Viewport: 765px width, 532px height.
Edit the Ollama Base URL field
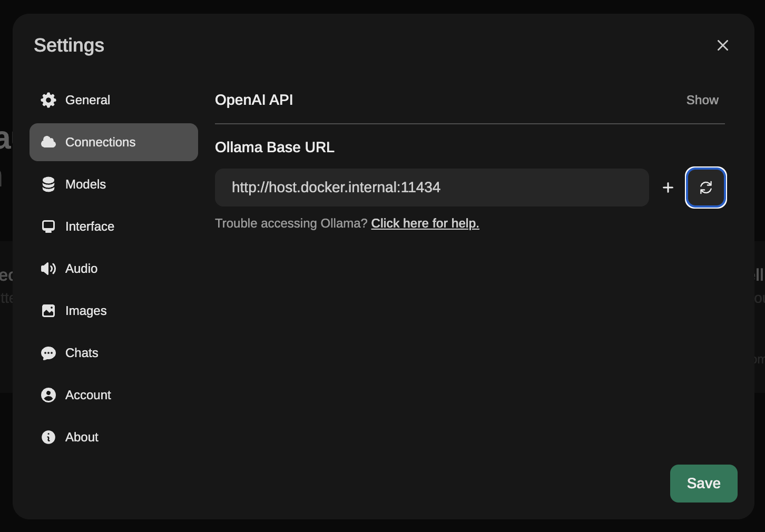click(x=432, y=187)
